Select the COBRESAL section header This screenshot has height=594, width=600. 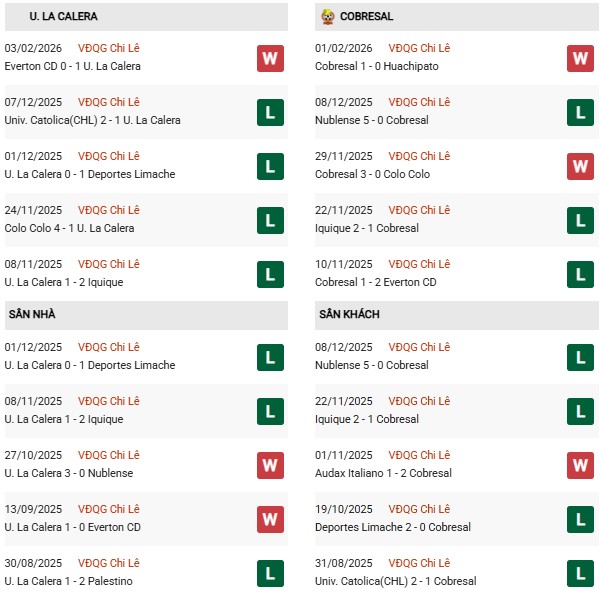(x=366, y=17)
